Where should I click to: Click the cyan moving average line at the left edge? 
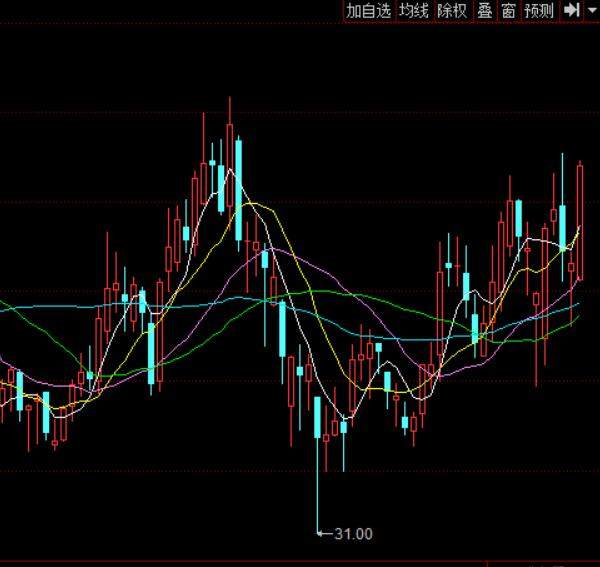pyautogui.click(x=5, y=309)
